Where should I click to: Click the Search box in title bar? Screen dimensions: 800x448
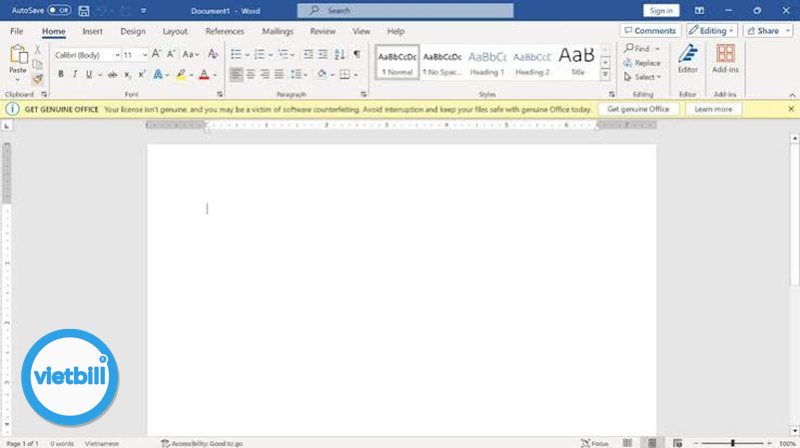[405, 10]
